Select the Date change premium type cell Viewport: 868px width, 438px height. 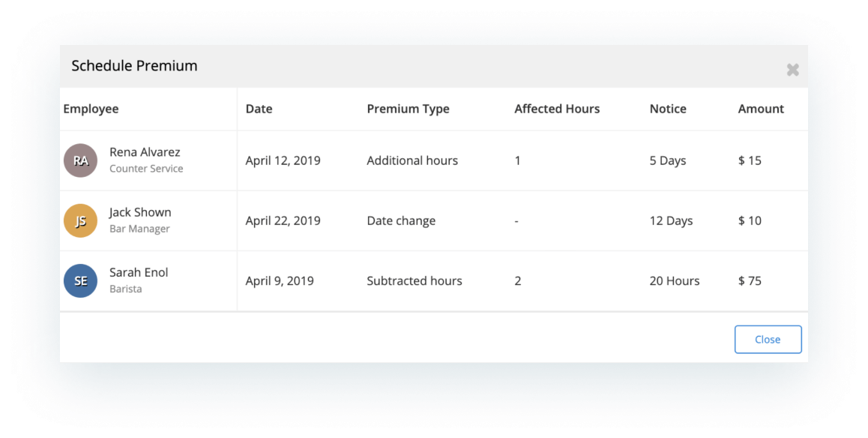pyautogui.click(x=401, y=221)
